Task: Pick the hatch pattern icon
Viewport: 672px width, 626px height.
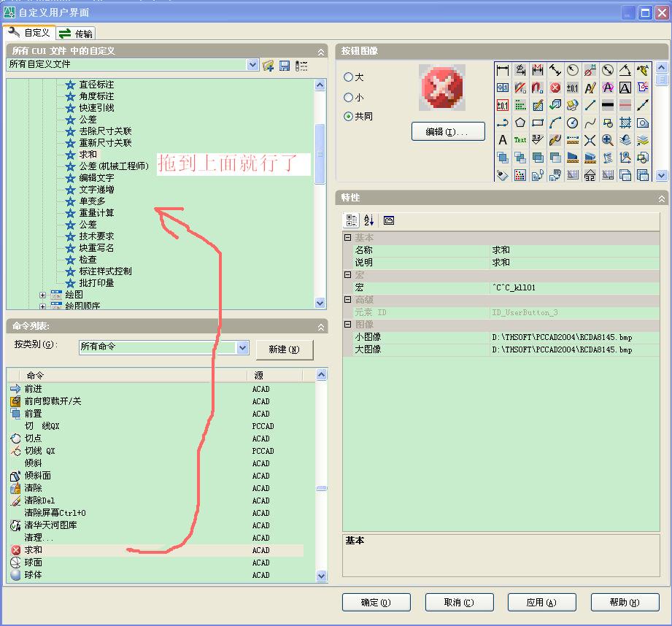Action: (625, 123)
